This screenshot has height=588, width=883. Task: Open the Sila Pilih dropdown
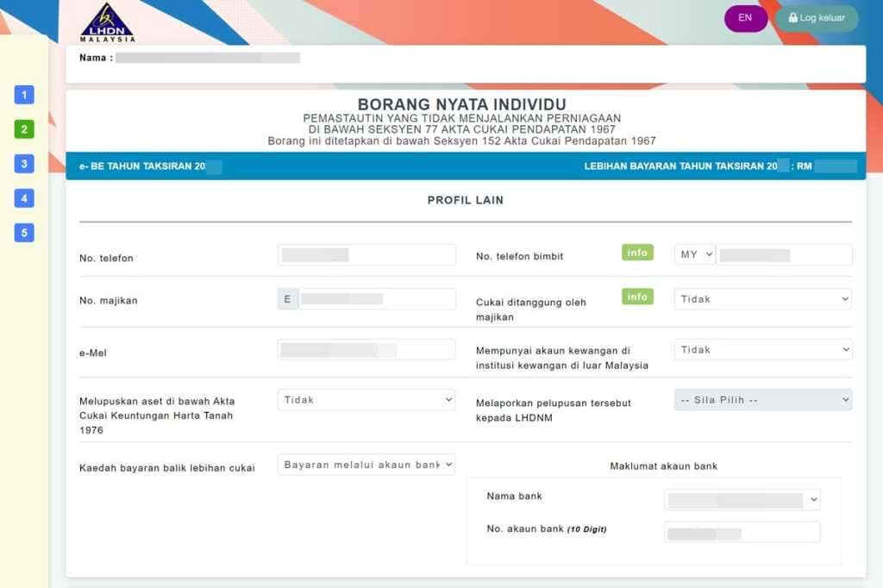[762, 400]
